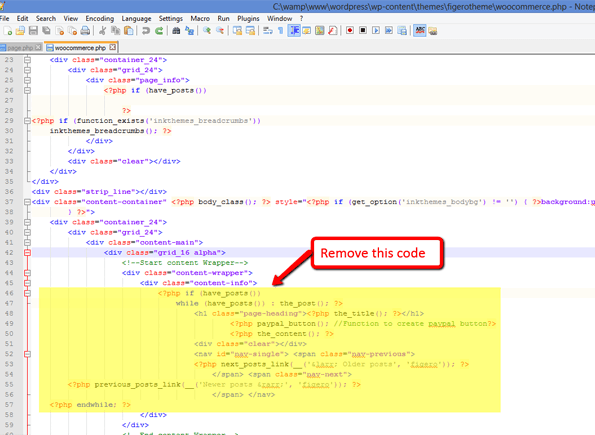Open the Plugins menu

[x=248, y=18]
